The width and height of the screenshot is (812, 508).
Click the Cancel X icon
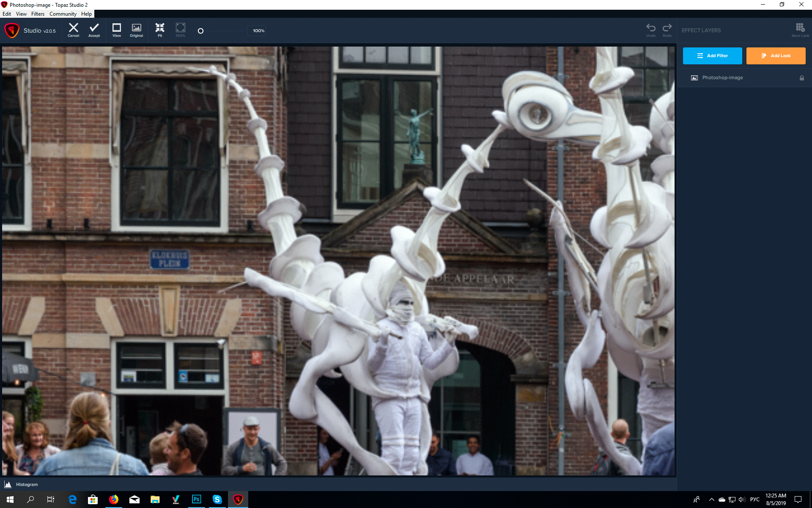click(73, 30)
